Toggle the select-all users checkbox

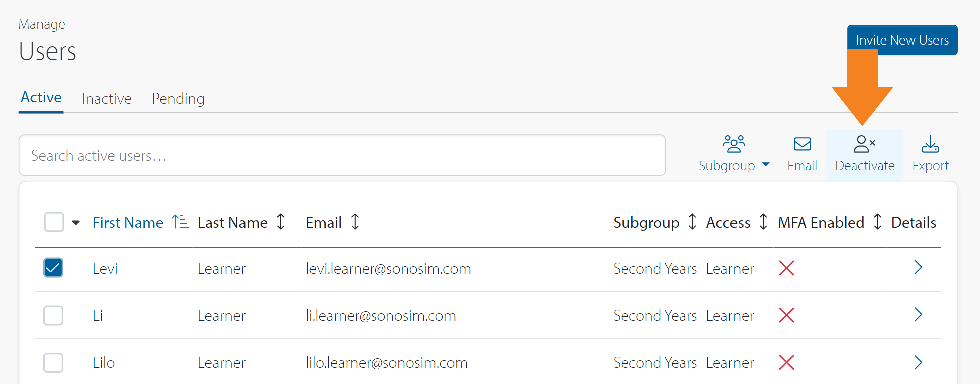54,222
